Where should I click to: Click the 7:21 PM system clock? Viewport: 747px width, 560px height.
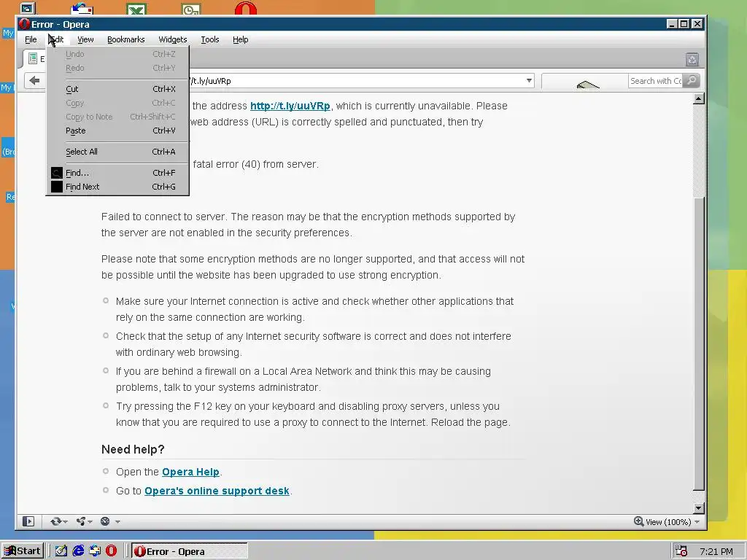point(716,551)
